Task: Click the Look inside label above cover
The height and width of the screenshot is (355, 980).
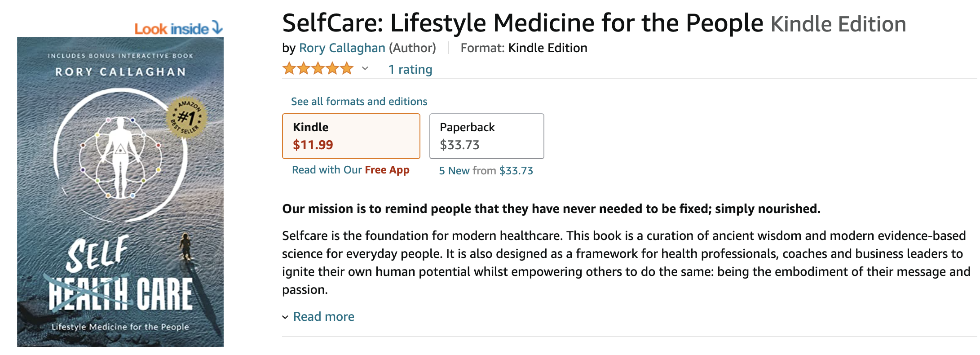Action: (x=172, y=29)
